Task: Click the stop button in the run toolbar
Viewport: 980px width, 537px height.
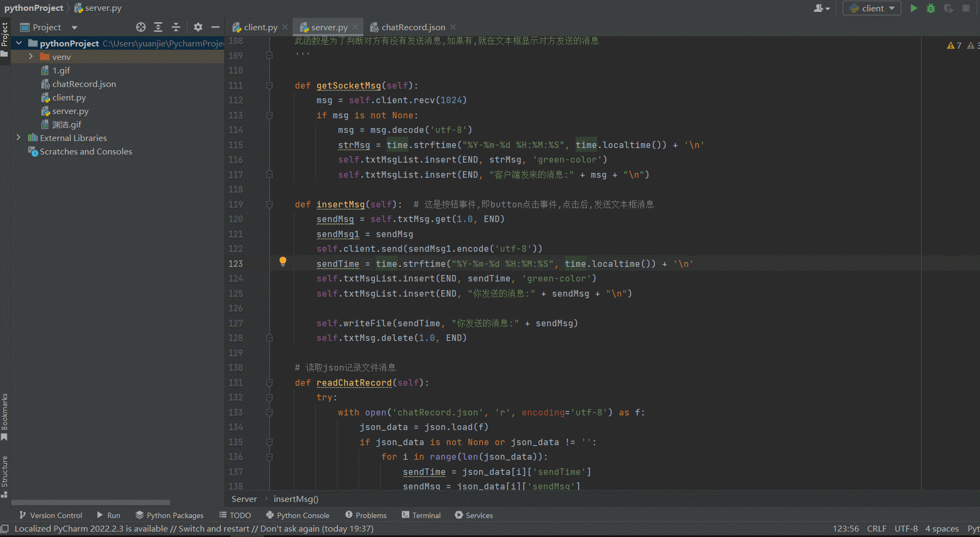Action: coord(966,8)
